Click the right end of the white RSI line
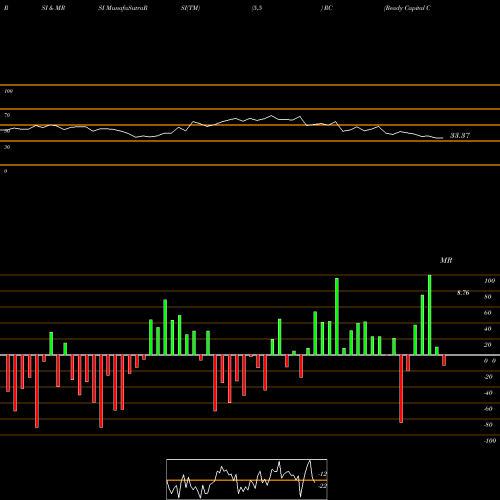 click(x=442, y=138)
